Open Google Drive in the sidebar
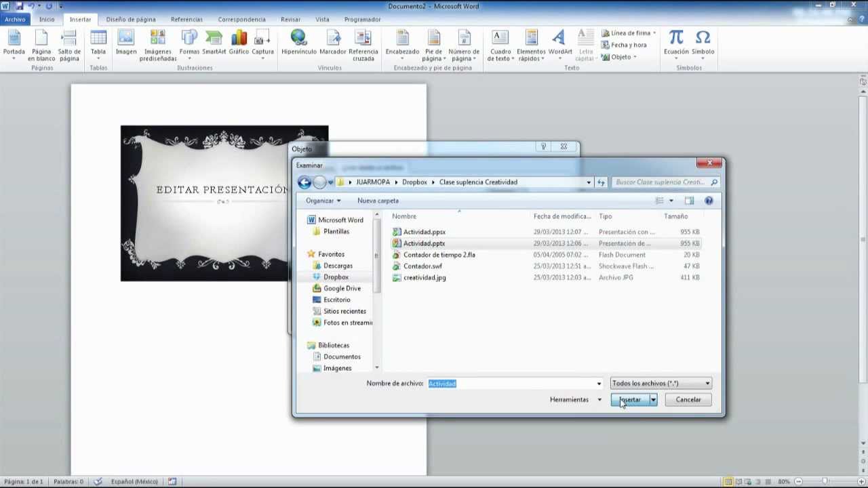 pyautogui.click(x=342, y=289)
